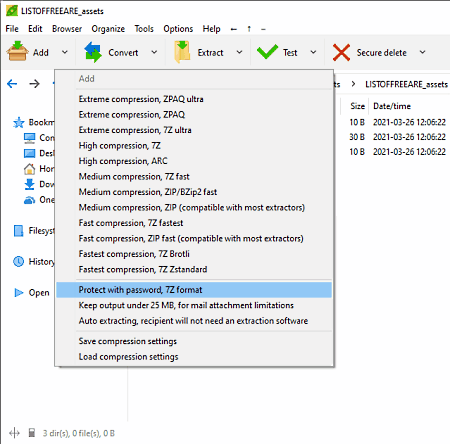Click the 30 B size cell
The height and width of the screenshot is (444, 450).
357,137
